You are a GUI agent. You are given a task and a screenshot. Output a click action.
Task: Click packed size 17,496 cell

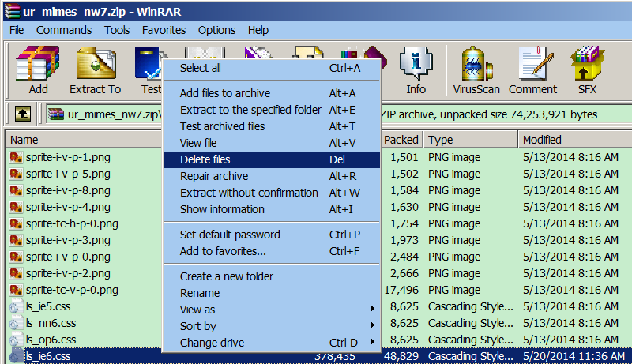(x=401, y=290)
